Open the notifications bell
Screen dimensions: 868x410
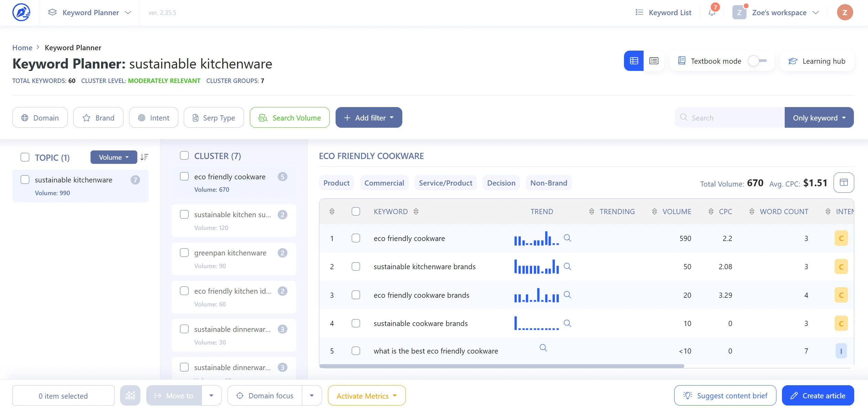712,13
